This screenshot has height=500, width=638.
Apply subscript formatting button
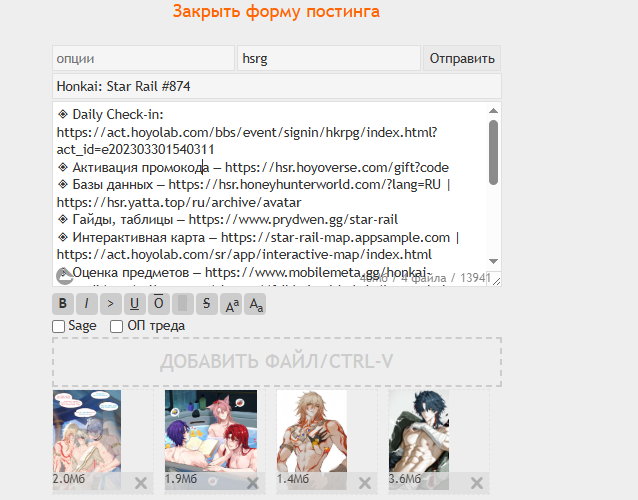pos(255,303)
